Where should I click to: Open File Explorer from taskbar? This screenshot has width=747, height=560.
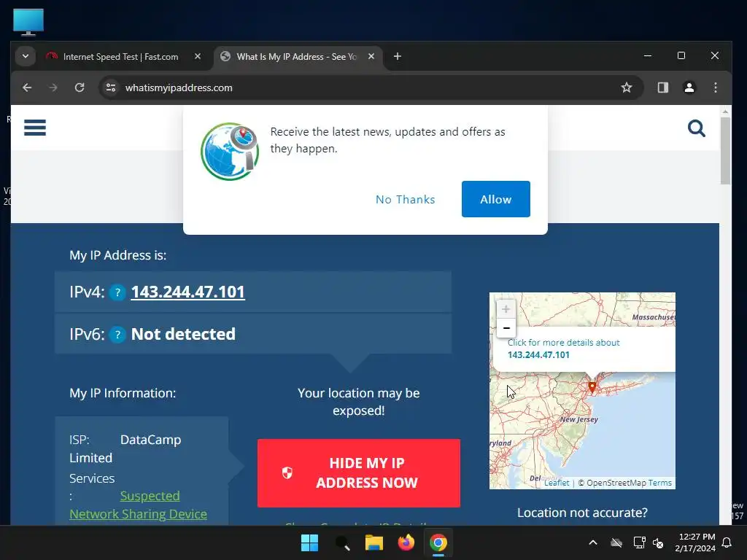pos(374,542)
